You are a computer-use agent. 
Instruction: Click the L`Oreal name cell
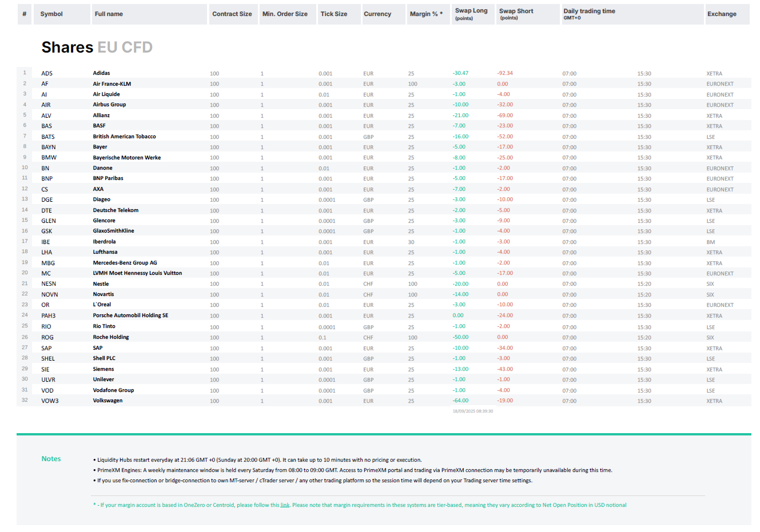click(102, 305)
